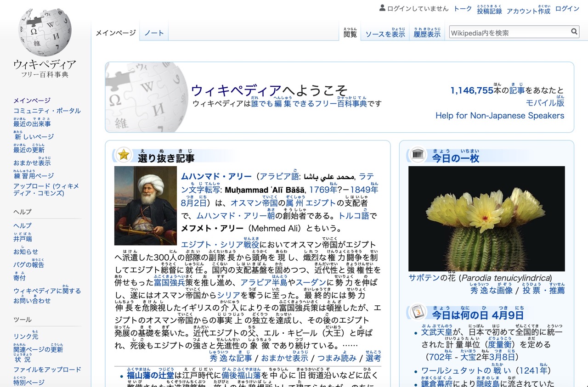The height and width of the screenshot is (387, 588).
Task: Open the 履歴表示 tab
Action: click(x=427, y=32)
